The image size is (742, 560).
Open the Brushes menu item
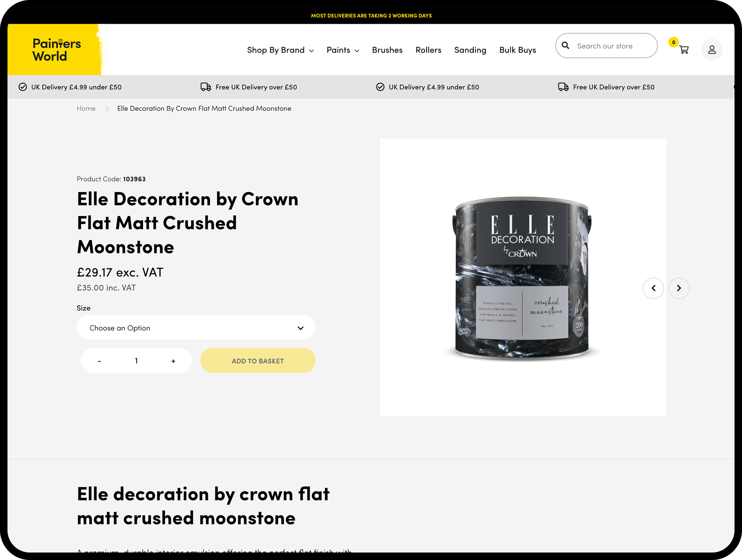[x=387, y=50]
